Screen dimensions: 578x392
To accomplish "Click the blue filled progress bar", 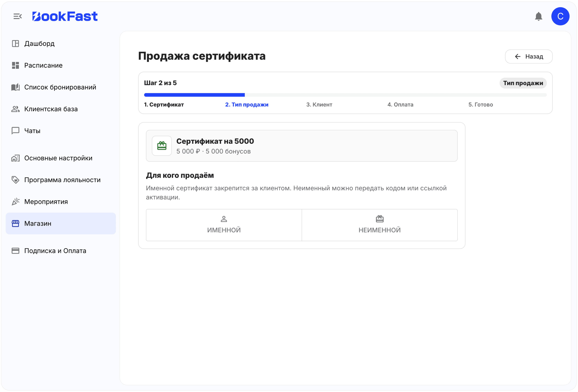I will (194, 95).
